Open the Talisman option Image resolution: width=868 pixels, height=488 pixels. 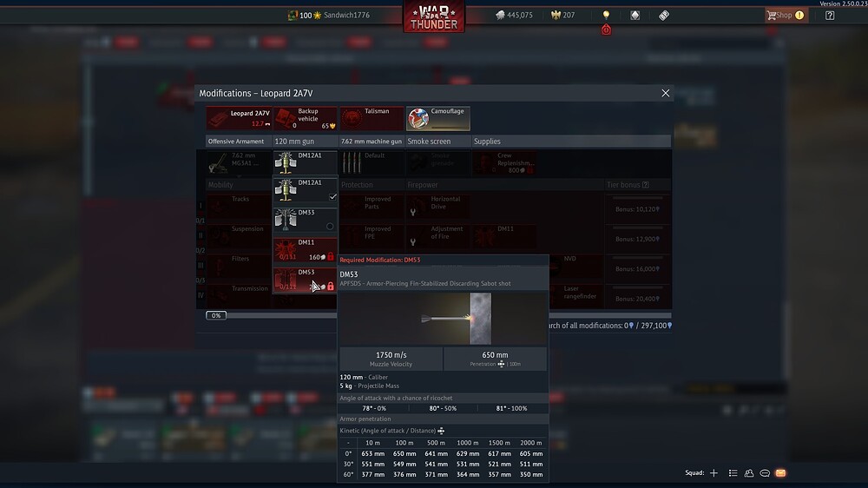point(372,118)
